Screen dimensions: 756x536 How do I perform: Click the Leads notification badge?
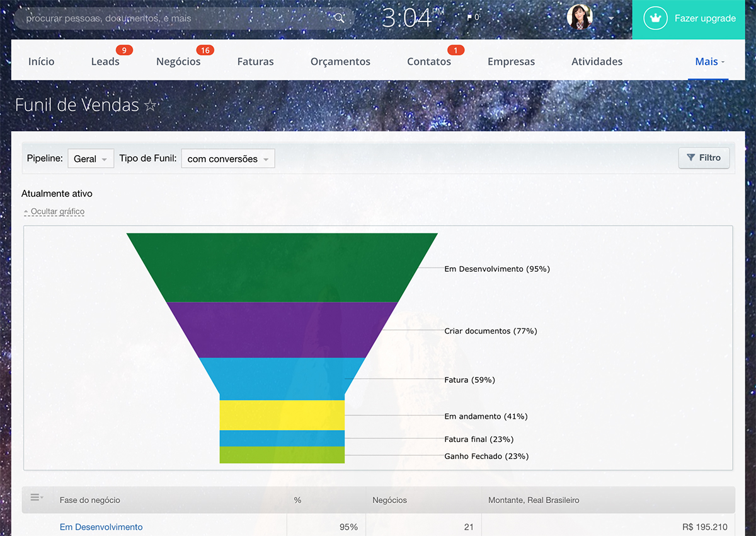(x=124, y=50)
